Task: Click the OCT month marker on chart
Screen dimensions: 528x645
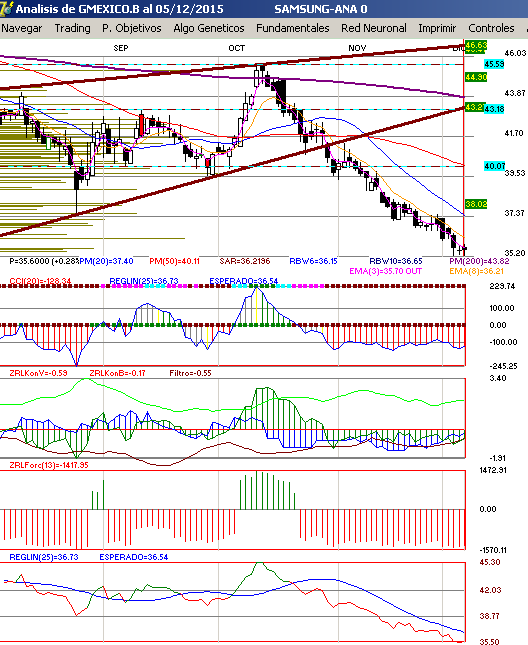Action: point(236,48)
